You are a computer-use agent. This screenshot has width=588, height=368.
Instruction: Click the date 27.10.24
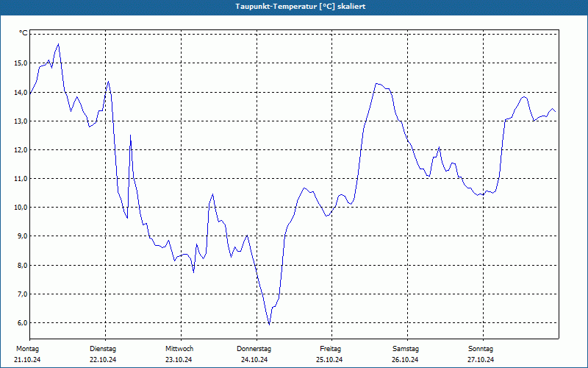(x=481, y=360)
